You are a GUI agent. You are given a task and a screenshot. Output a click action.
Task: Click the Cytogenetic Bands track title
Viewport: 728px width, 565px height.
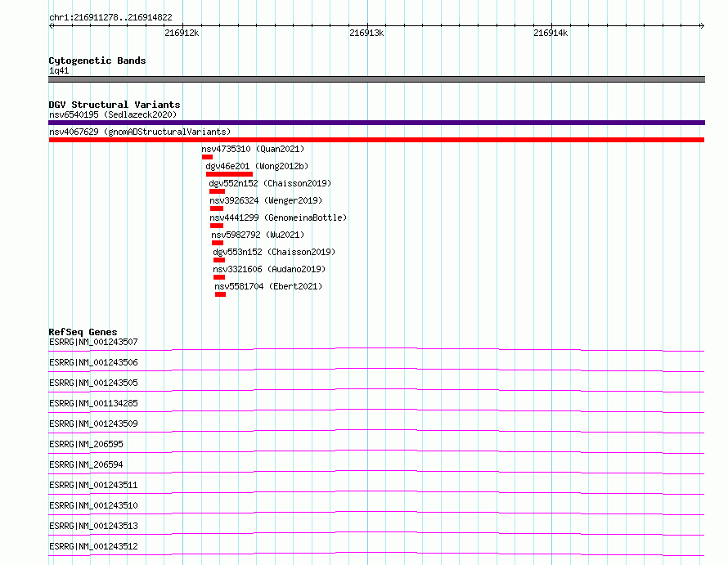[97, 61]
